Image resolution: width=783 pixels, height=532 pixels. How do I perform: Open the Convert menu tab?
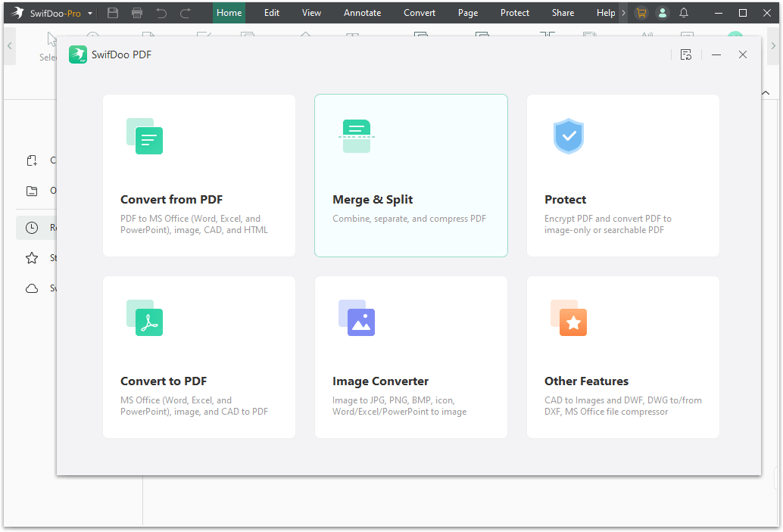[419, 12]
